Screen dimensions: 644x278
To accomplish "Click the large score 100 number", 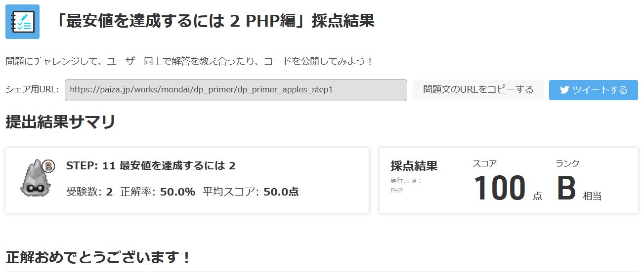I will click(499, 188).
